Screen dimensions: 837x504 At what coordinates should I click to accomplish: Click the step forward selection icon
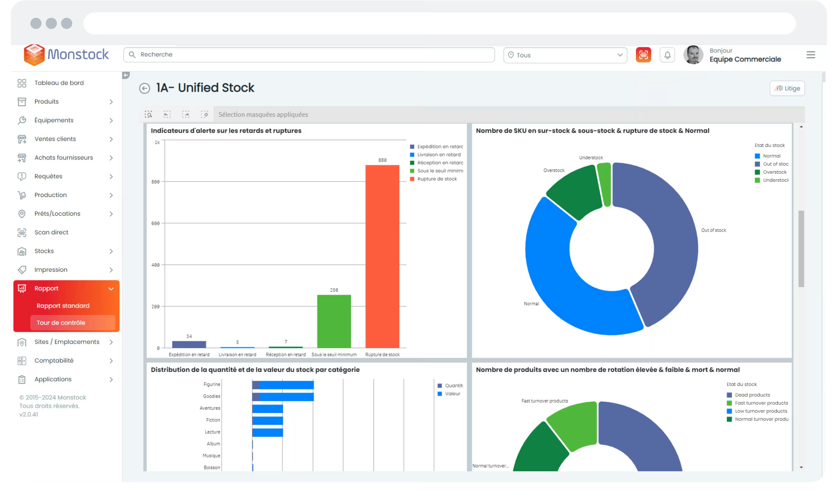pyautogui.click(x=186, y=114)
